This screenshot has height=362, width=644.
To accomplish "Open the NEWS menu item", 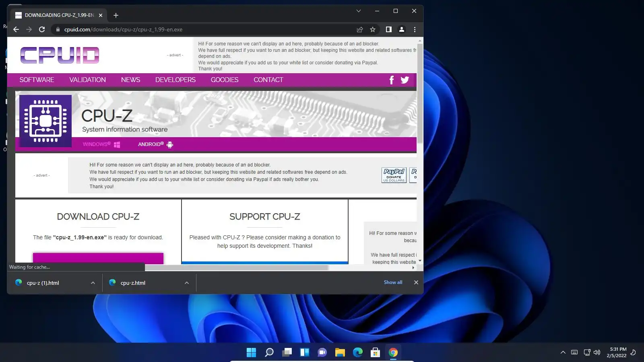I will pos(130,80).
